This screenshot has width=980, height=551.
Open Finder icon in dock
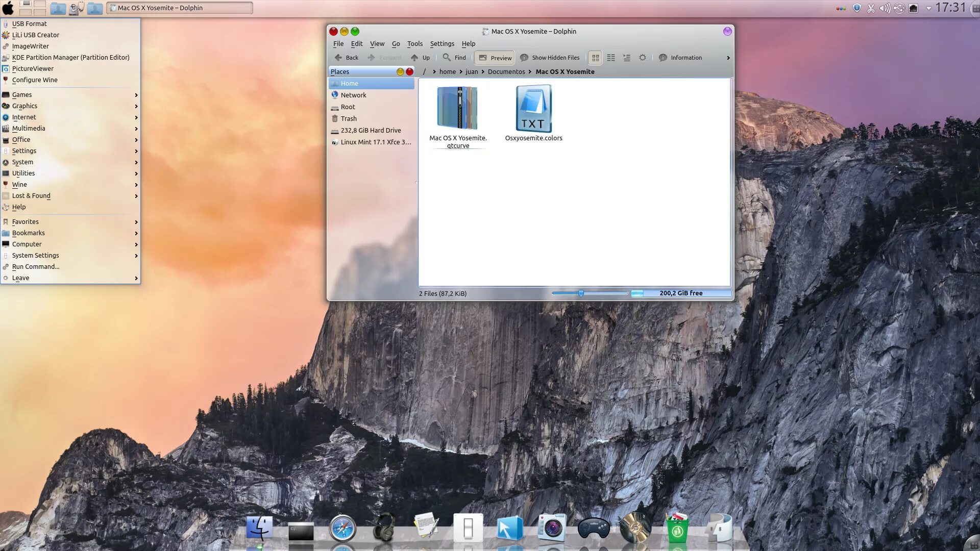pyautogui.click(x=259, y=528)
